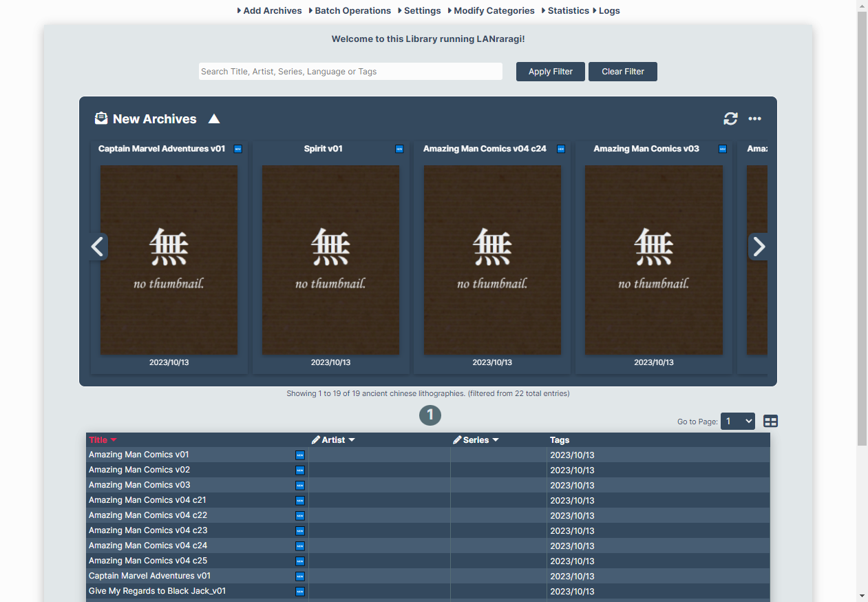This screenshot has width=868, height=602.
Task: Open the Go to Page dropdown
Action: tap(738, 421)
